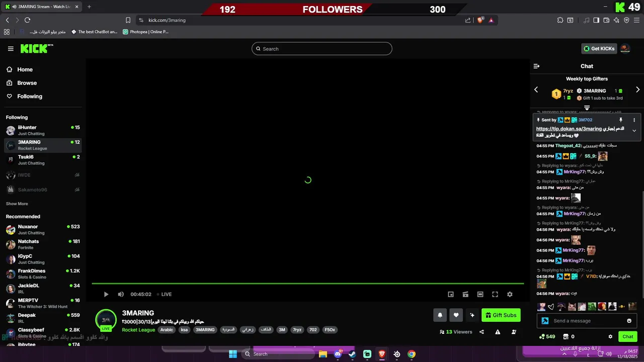Open FrankDimes recommended channel
The width and height of the screenshot is (644, 362).
[43, 274]
